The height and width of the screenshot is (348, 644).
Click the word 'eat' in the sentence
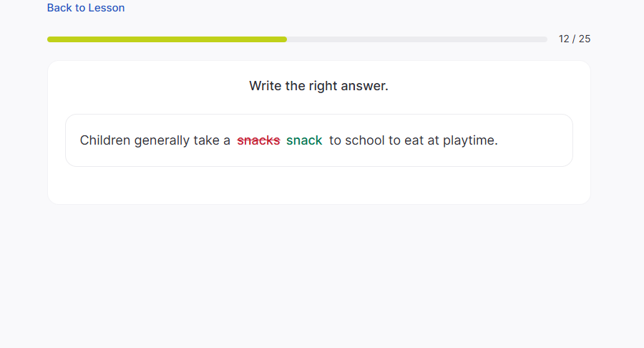(414, 140)
